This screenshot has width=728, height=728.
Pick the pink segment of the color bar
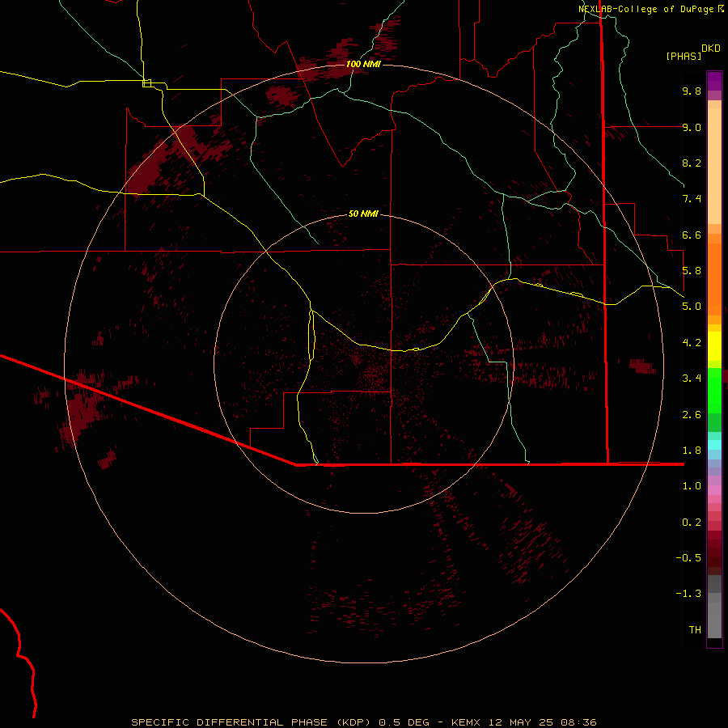pos(714,490)
